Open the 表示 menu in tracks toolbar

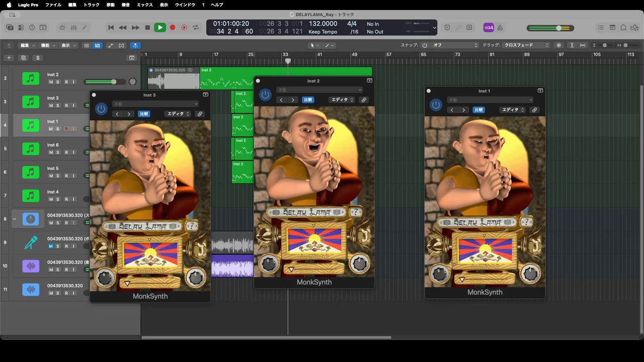(68, 45)
